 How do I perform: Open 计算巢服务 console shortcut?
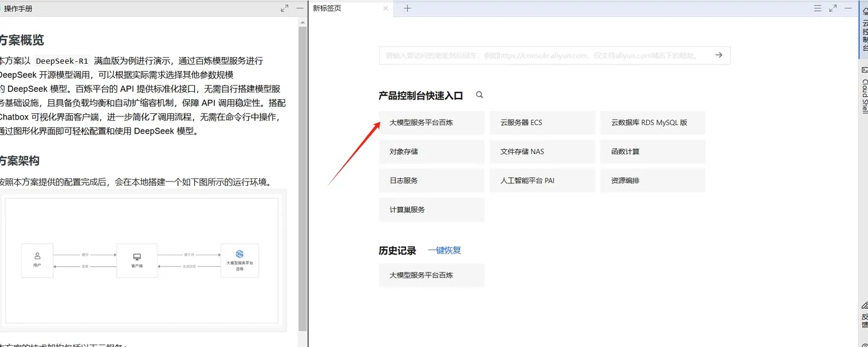tap(432, 209)
